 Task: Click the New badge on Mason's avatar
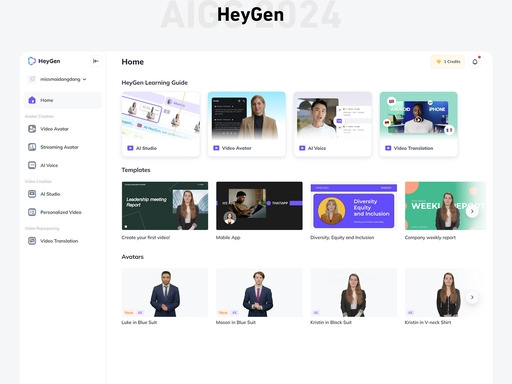[x=223, y=313]
